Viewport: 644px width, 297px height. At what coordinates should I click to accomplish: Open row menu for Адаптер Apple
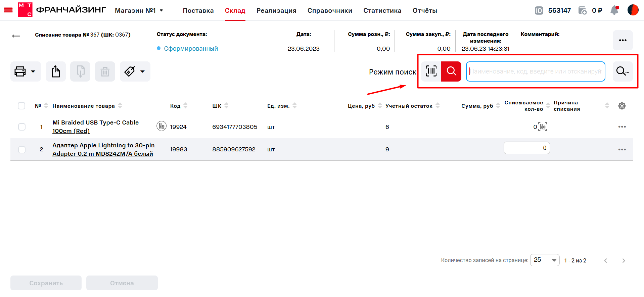pyautogui.click(x=622, y=149)
